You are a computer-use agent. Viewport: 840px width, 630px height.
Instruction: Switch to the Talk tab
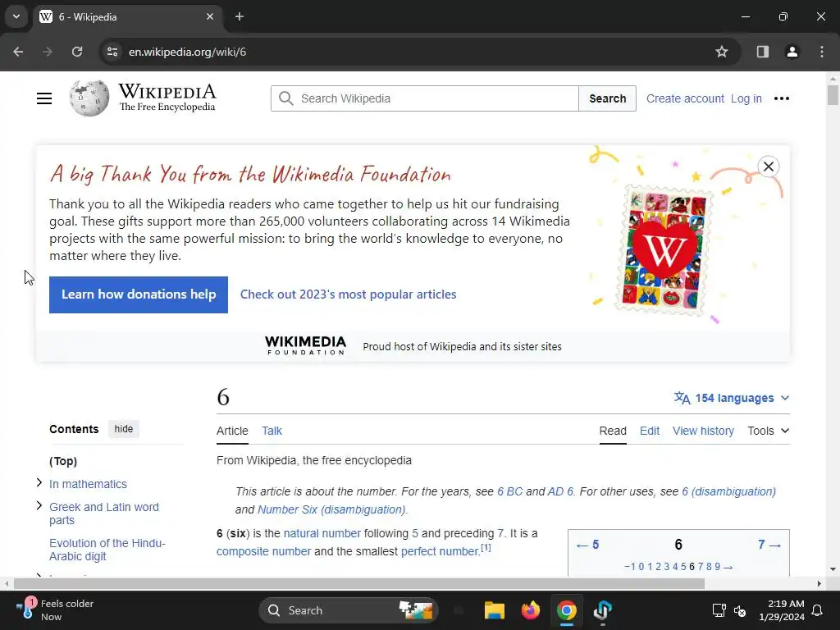click(x=272, y=431)
